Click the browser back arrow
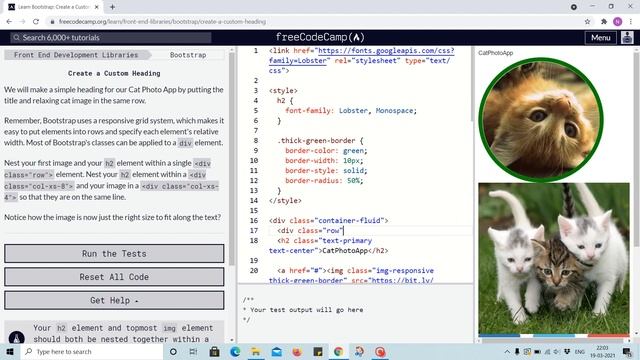 9,22
